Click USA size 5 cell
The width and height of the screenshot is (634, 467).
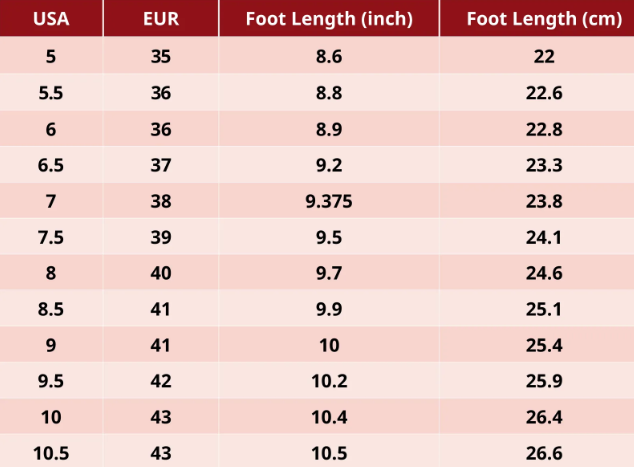tap(51, 56)
